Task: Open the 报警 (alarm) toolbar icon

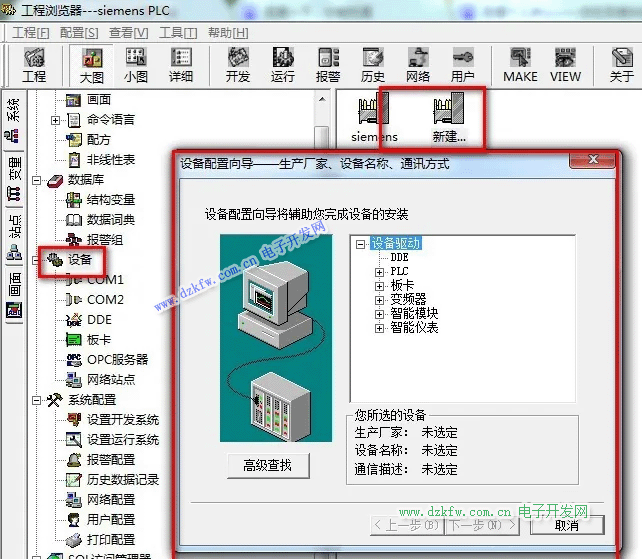Action: point(328,64)
